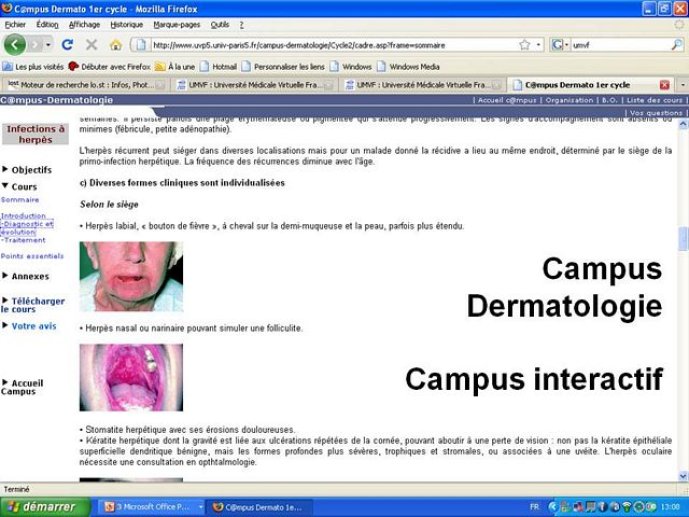The height and width of the screenshot is (517, 689).
Task: Click the search box containing umvf
Action: (620, 45)
